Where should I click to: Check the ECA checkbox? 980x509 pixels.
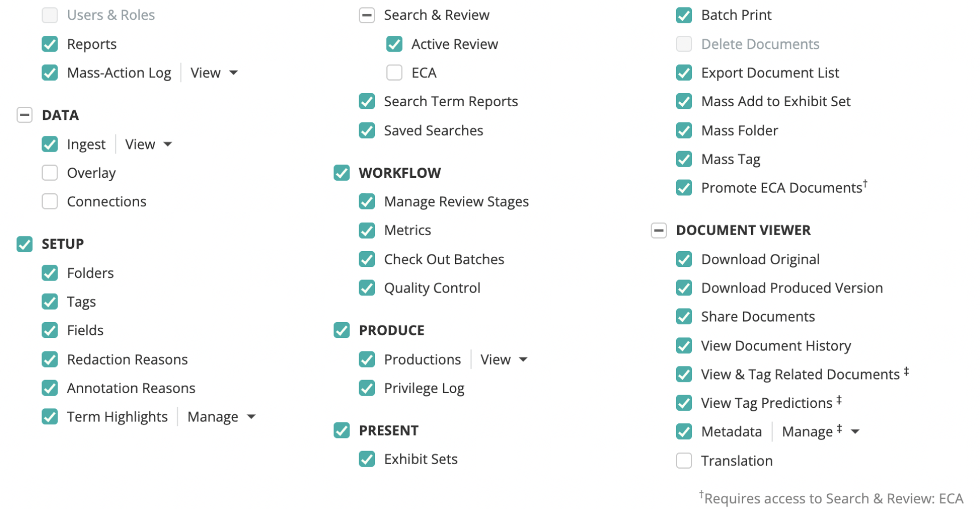(x=394, y=73)
